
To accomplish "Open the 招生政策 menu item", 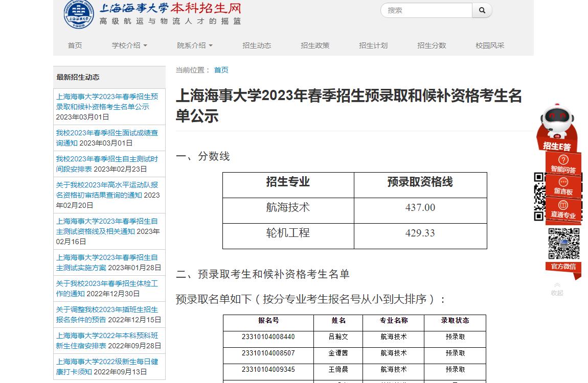I will tap(315, 45).
